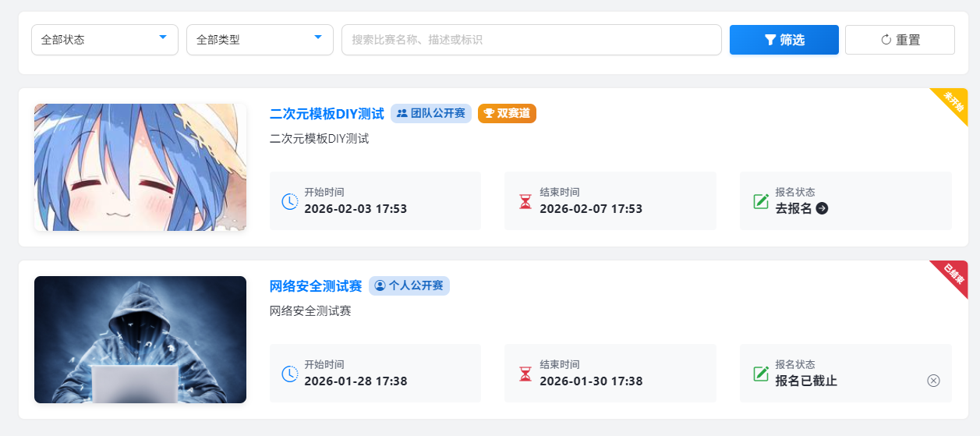This screenshot has height=436, width=980.
Task: Click the hourglass icon for 2026-02-07 end time
Action: tap(525, 201)
